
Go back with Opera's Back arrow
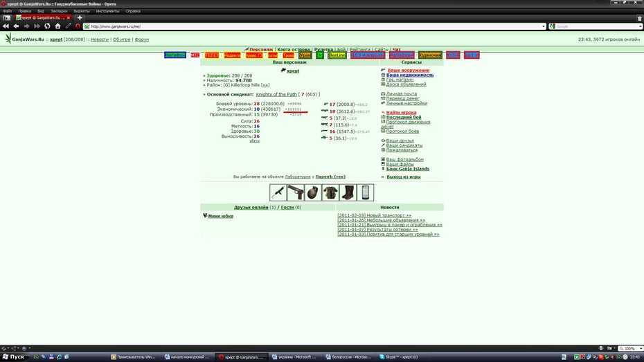tap(16, 26)
